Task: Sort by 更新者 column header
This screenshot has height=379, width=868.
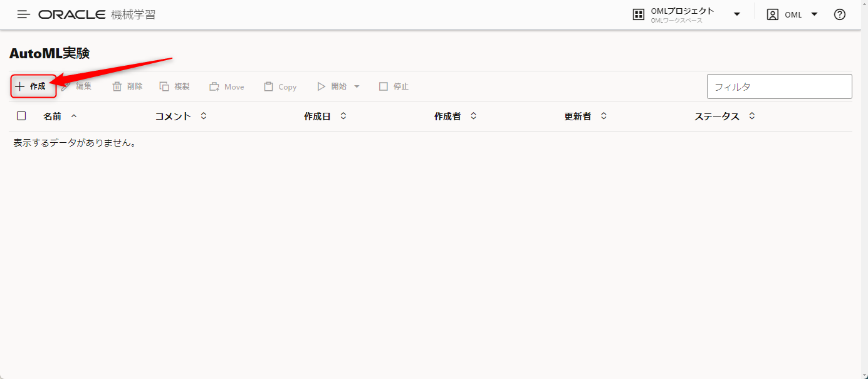Action: [578, 117]
